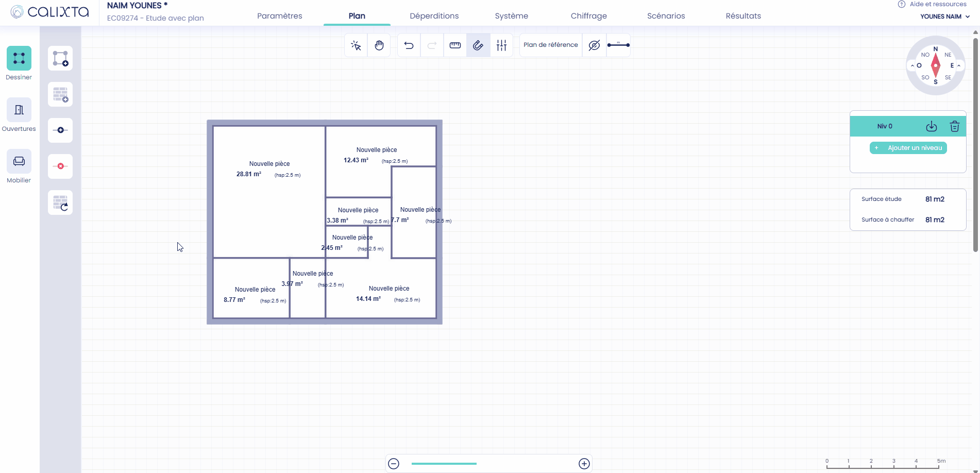Open the YOUNES NAIM user dropdown
The width and height of the screenshot is (980, 473).
coord(945,16)
